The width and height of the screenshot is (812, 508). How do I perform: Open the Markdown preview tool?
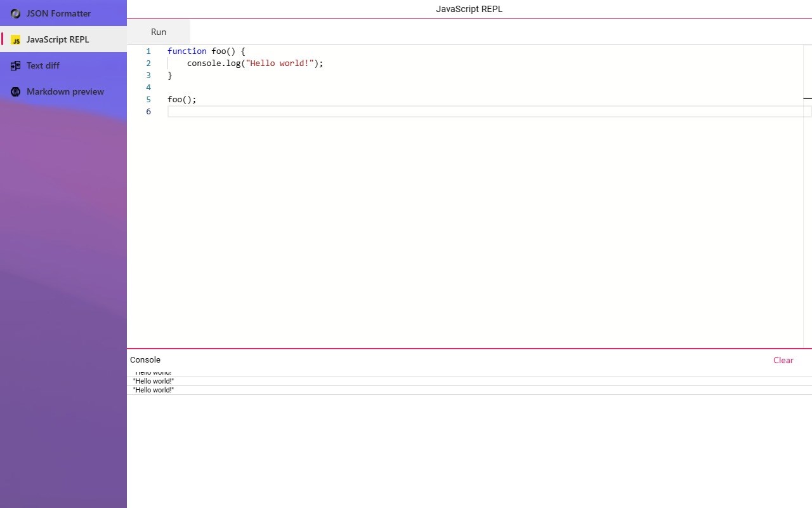point(63,91)
